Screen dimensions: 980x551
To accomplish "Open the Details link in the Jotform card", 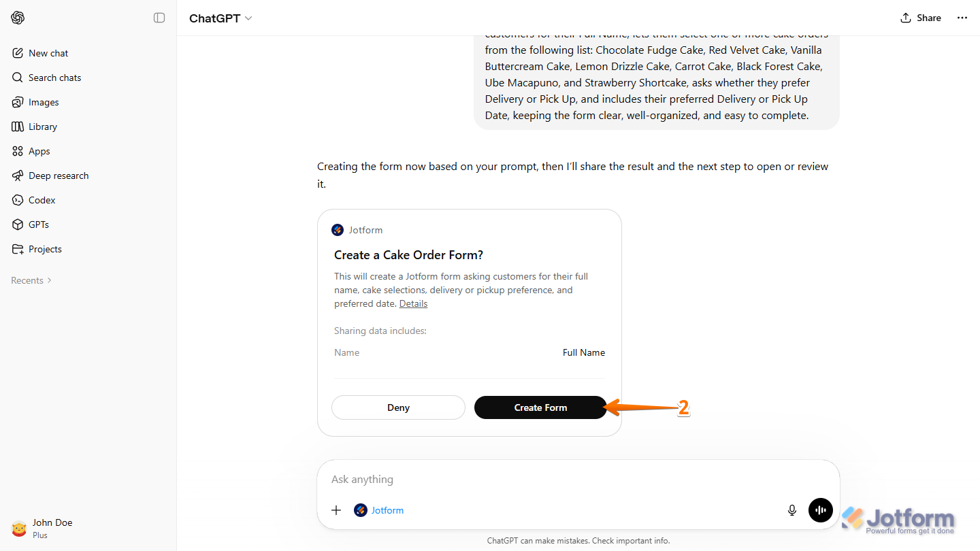I will click(413, 303).
